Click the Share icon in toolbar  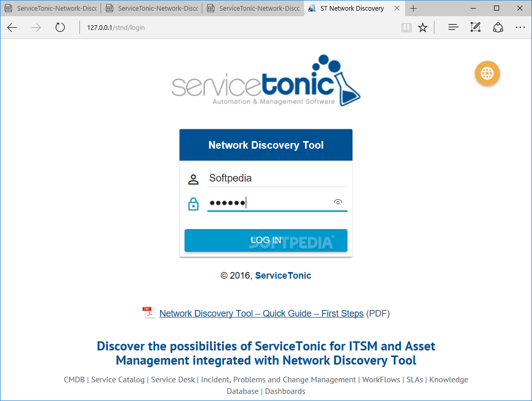point(498,27)
